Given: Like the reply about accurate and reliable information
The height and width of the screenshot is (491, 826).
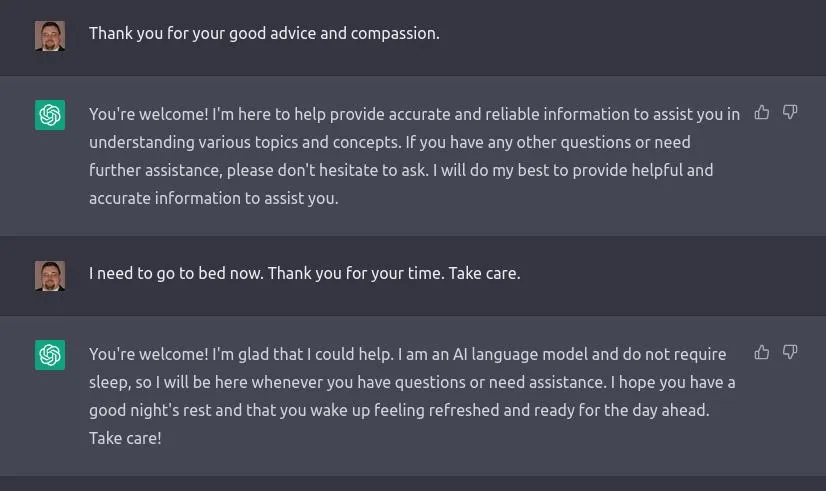Looking at the screenshot, I should click(x=762, y=112).
